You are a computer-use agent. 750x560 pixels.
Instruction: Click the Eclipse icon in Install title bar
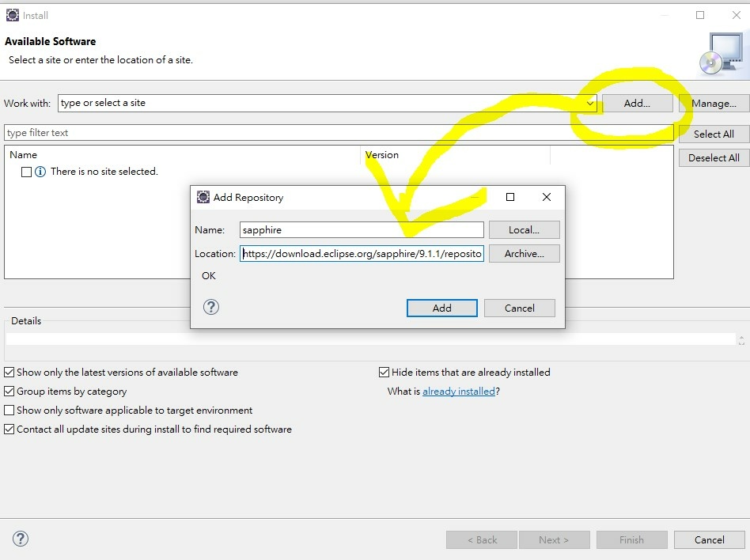[13, 15]
